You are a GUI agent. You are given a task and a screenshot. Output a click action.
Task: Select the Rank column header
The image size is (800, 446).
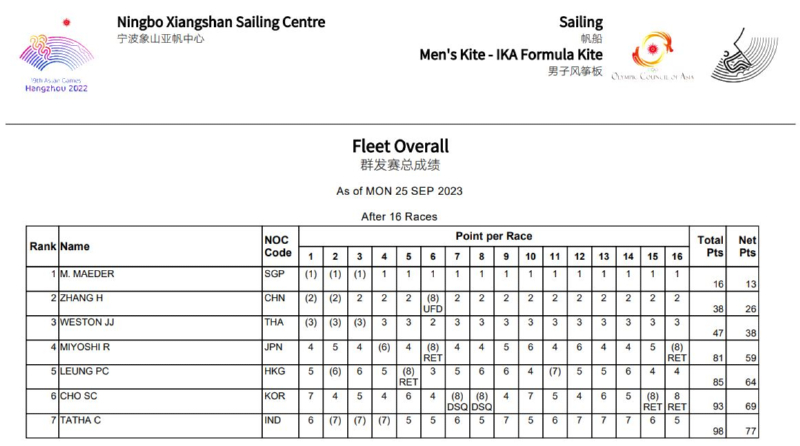(43, 246)
